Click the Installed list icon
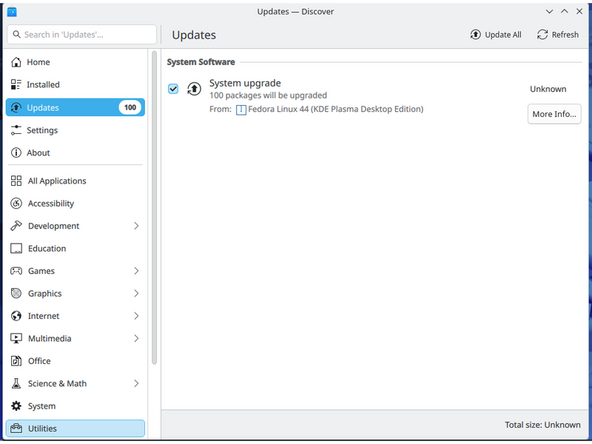The width and height of the screenshot is (592, 444). tap(16, 85)
